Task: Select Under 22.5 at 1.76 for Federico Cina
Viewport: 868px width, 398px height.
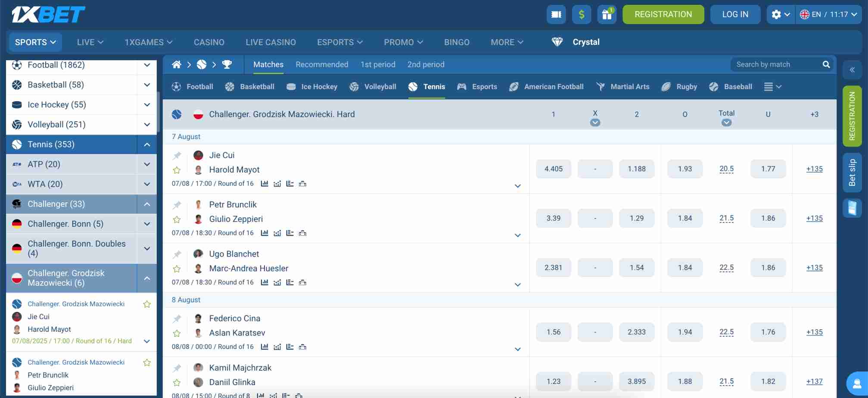Action: (x=768, y=332)
